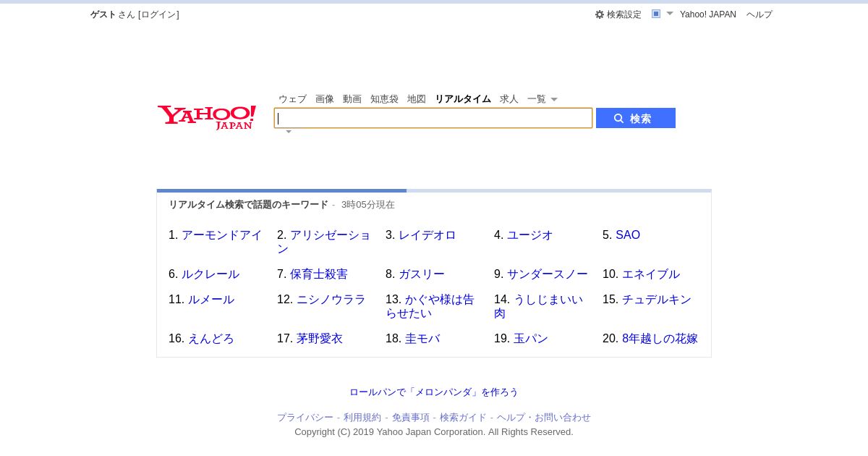
Task: Switch to the 動画 search tab
Action: 352,99
